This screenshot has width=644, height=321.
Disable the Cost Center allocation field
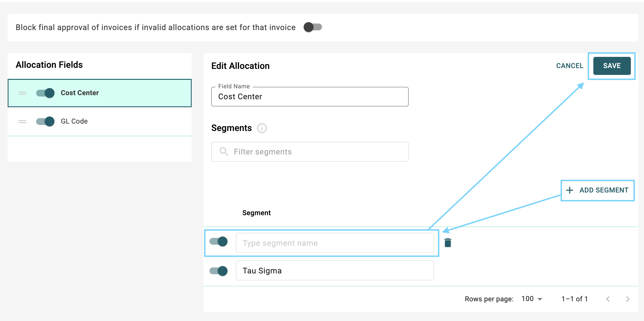click(x=45, y=93)
